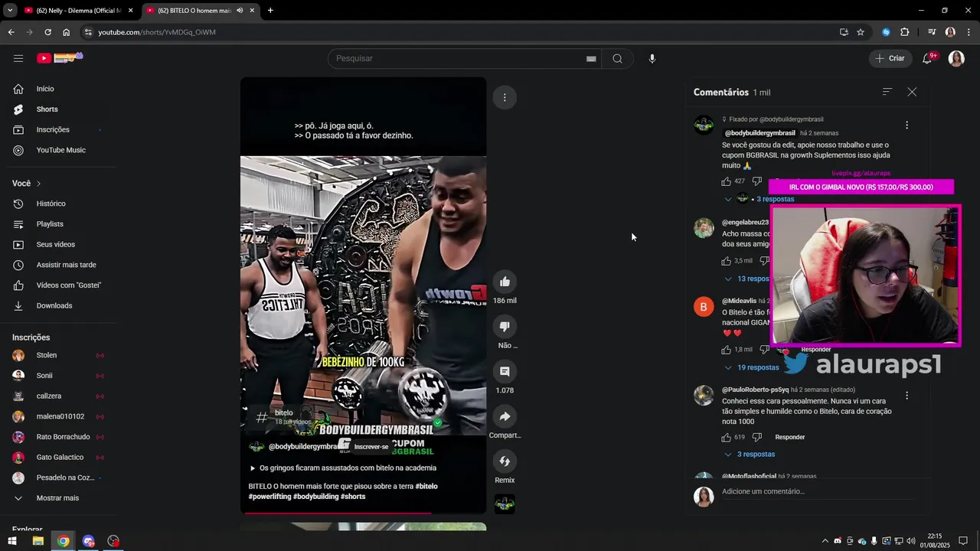Like the engelabreu23 comment
980x551 pixels.
click(x=726, y=261)
